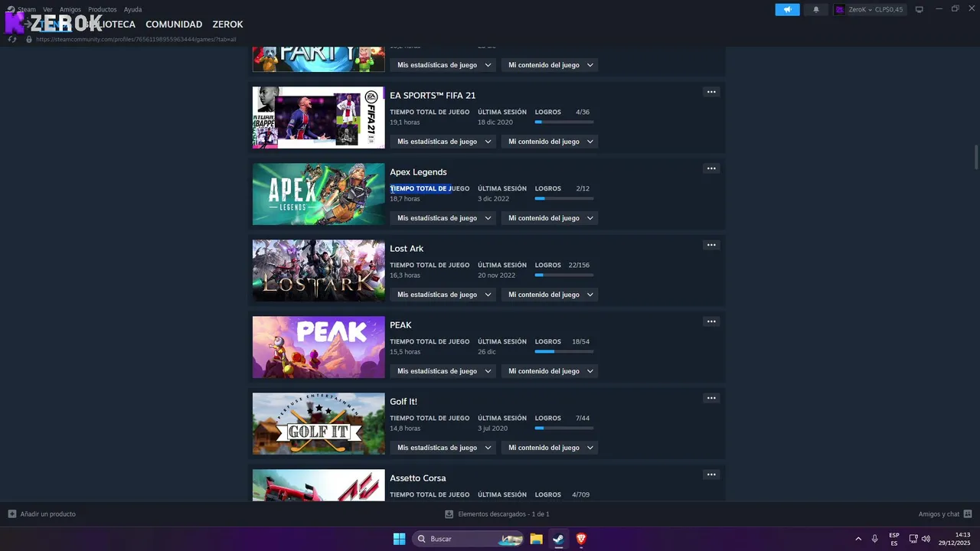980x551 pixels.
Task: Open the Golf It! title link
Action: [403, 402]
